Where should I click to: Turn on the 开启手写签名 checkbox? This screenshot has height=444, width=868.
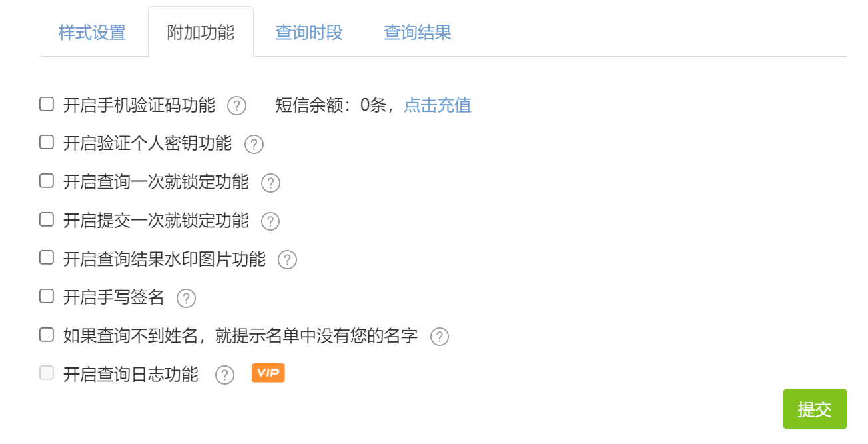(x=47, y=296)
